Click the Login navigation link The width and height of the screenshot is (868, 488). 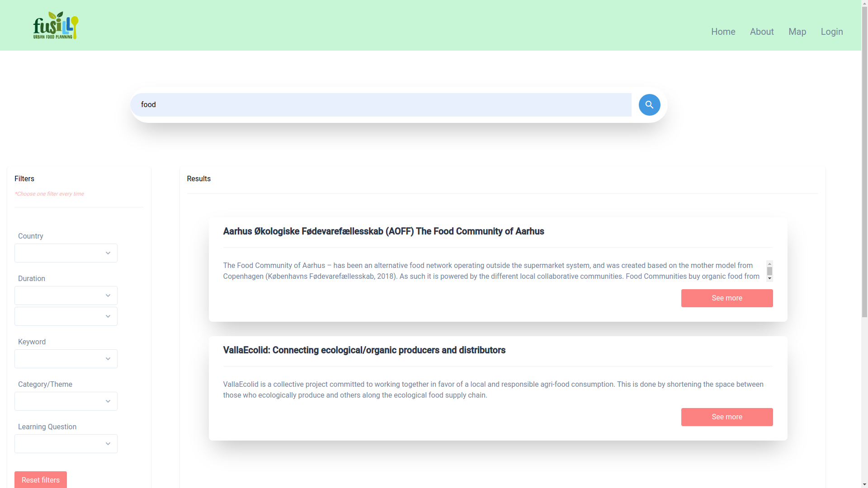point(832,31)
